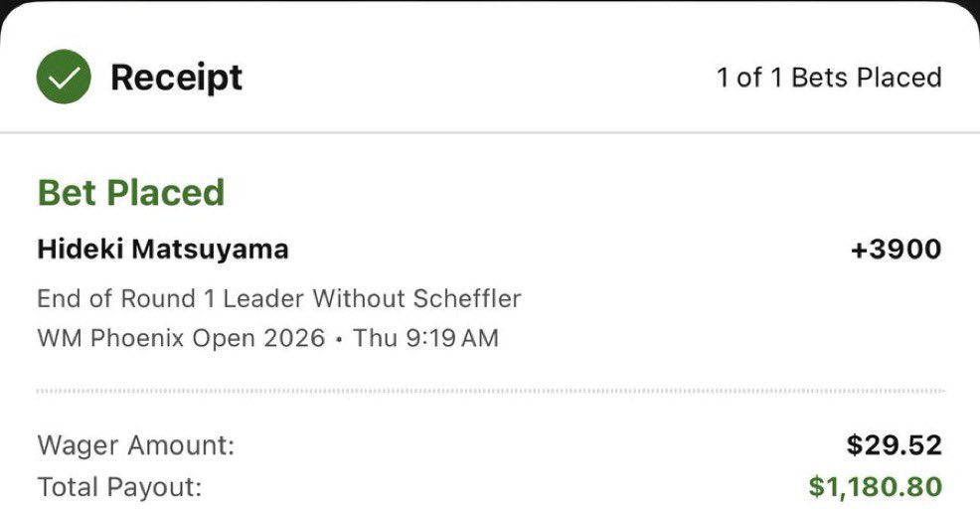The height and width of the screenshot is (516, 980).
Task: Select 'End of Round 1 Leader Without Scheffler' market
Action: (278, 298)
